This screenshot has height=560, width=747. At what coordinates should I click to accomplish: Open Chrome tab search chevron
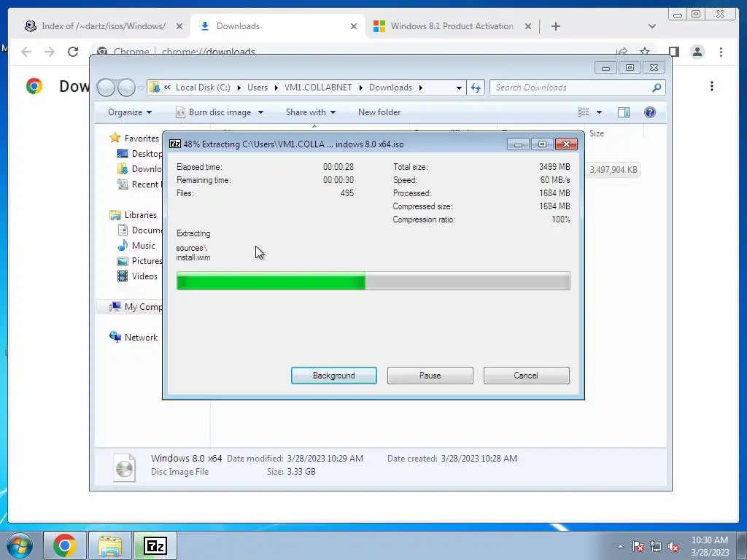[651, 27]
